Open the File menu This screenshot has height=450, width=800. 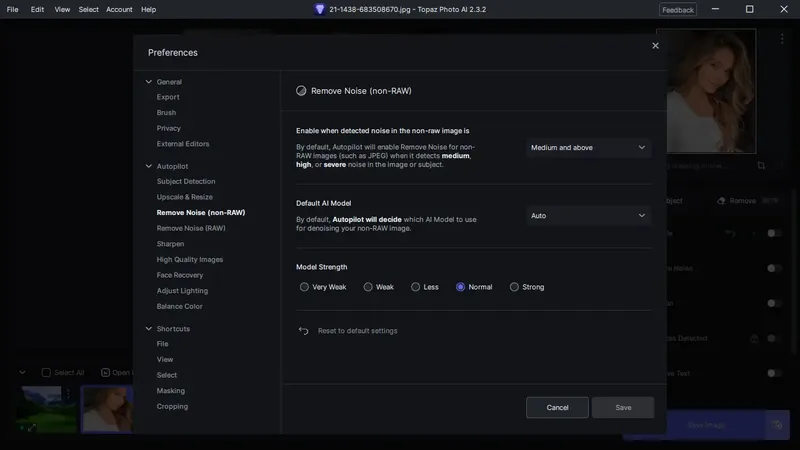[12, 9]
